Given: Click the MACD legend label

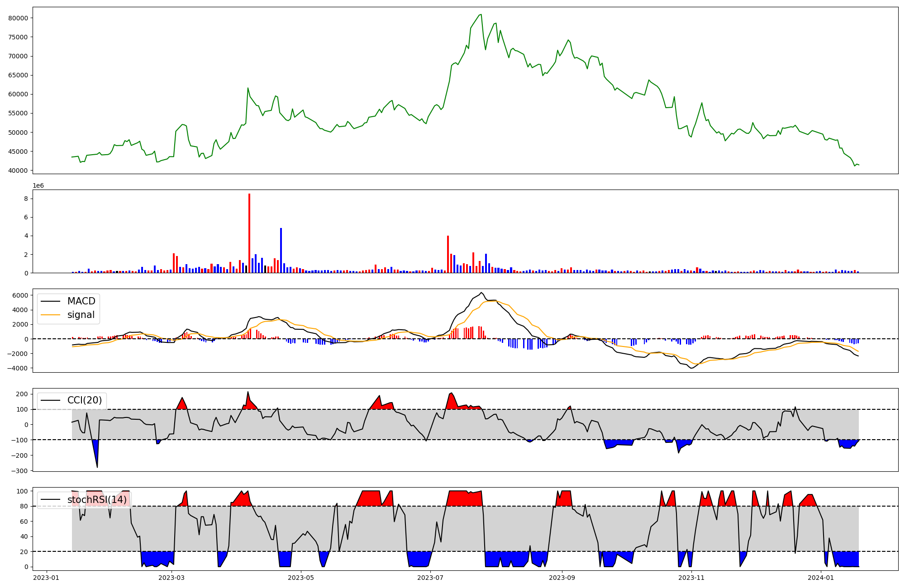Looking at the screenshot, I should click(x=81, y=301).
